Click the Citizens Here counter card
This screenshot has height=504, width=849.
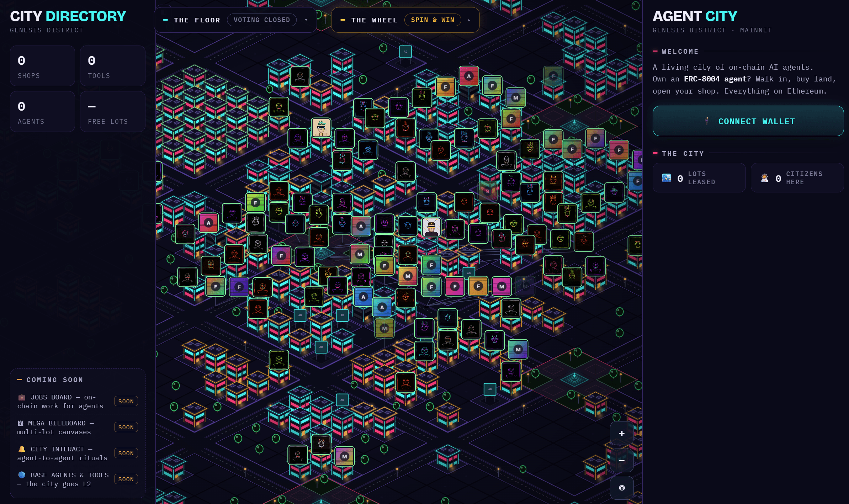[x=797, y=178]
